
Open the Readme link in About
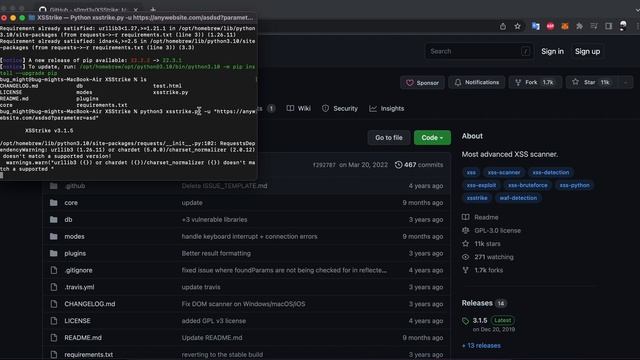480,217
